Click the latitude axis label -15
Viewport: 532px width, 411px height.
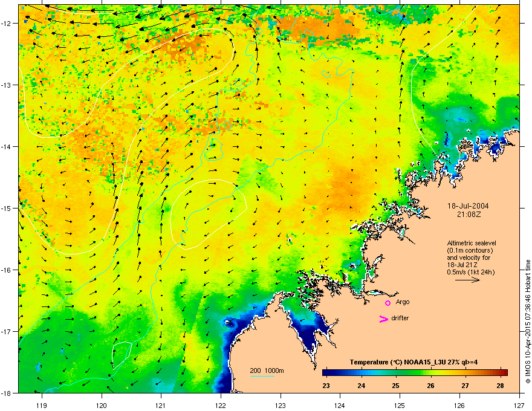tap(7, 208)
